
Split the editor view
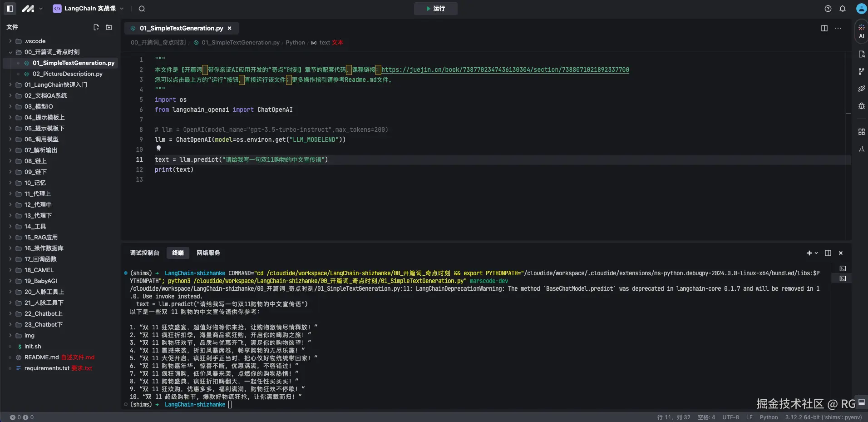click(824, 28)
